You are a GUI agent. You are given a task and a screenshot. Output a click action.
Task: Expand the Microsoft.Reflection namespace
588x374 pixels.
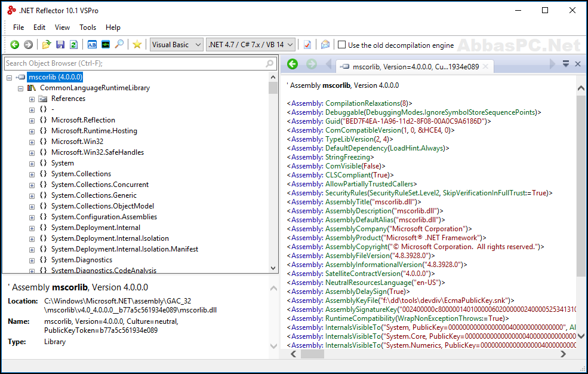32,121
